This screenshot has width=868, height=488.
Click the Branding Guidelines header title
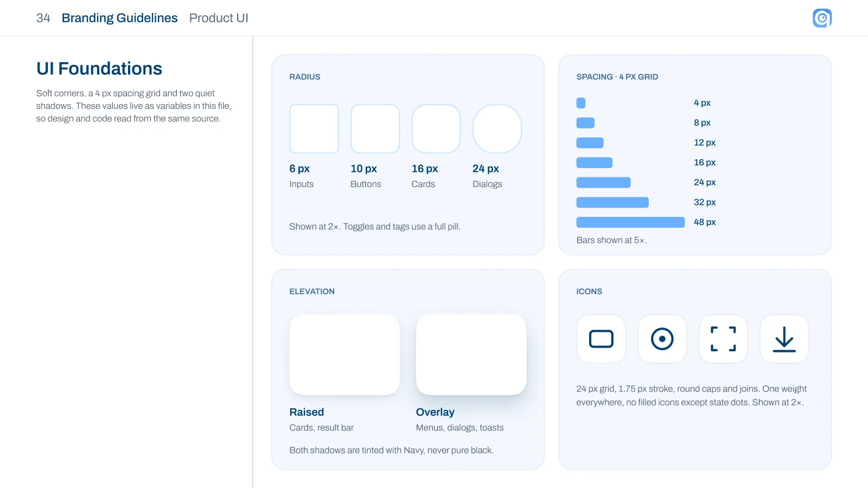[119, 18]
